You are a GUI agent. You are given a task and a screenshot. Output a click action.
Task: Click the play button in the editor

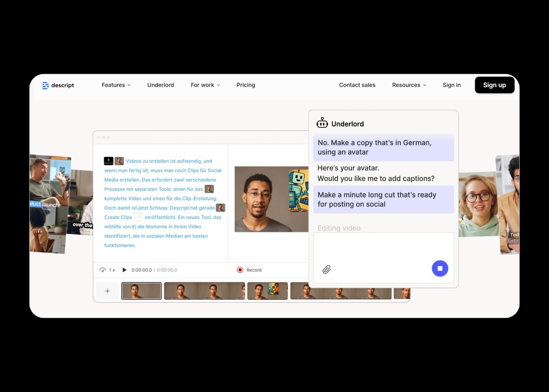[x=125, y=270]
